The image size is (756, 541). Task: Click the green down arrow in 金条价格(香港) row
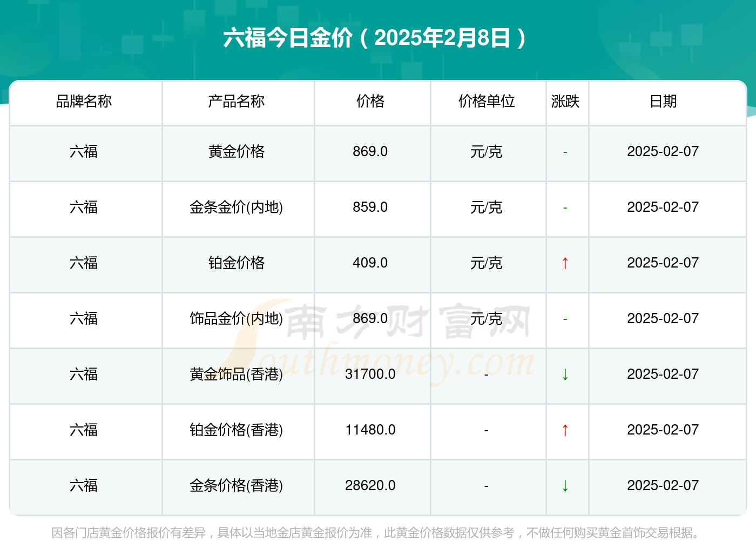[x=565, y=486]
